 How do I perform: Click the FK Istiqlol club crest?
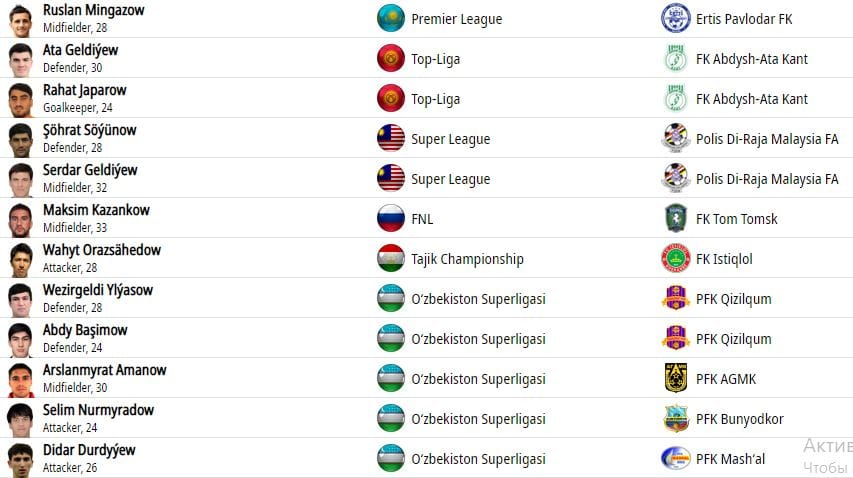676,258
